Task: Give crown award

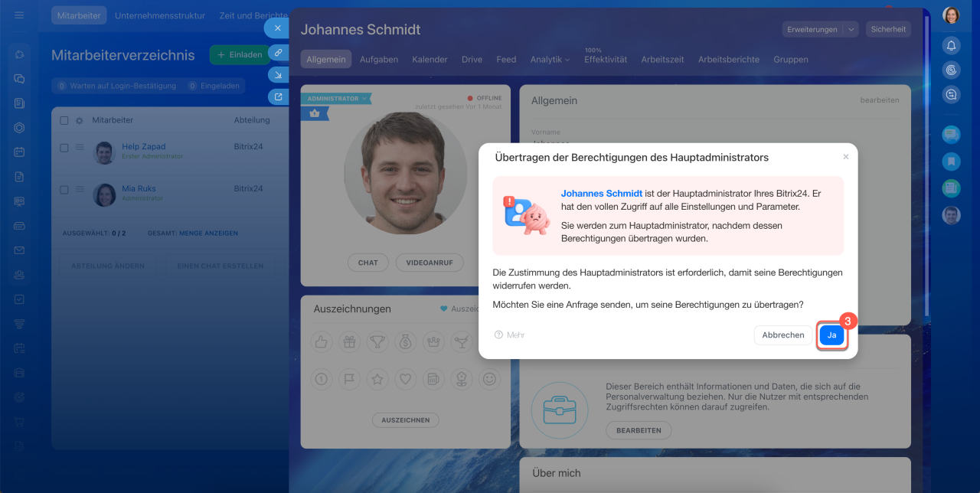Action: click(433, 342)
